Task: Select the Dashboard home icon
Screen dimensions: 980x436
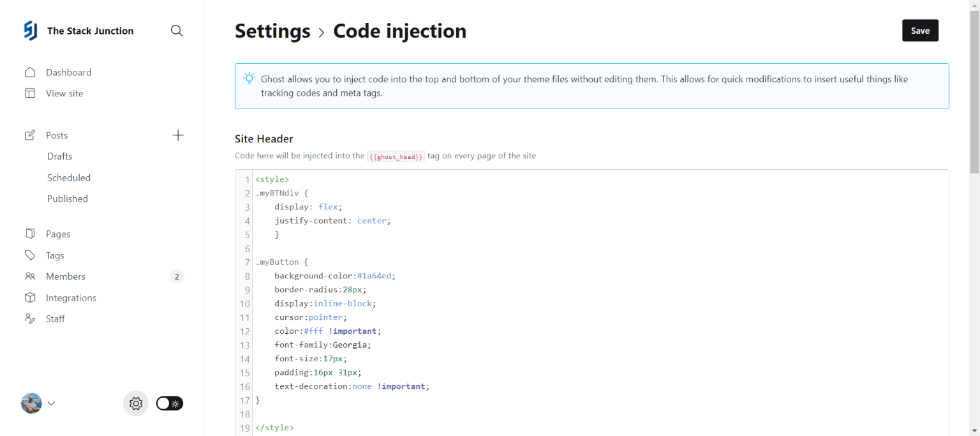Action: [x=30, y=72]
